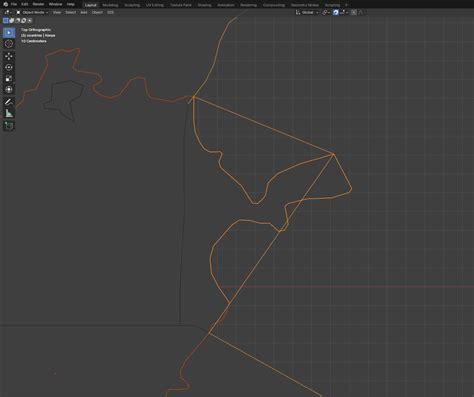Toggle the proportional editing button
This screenshot has height=397, width=474.
click(x=354, y=12)
